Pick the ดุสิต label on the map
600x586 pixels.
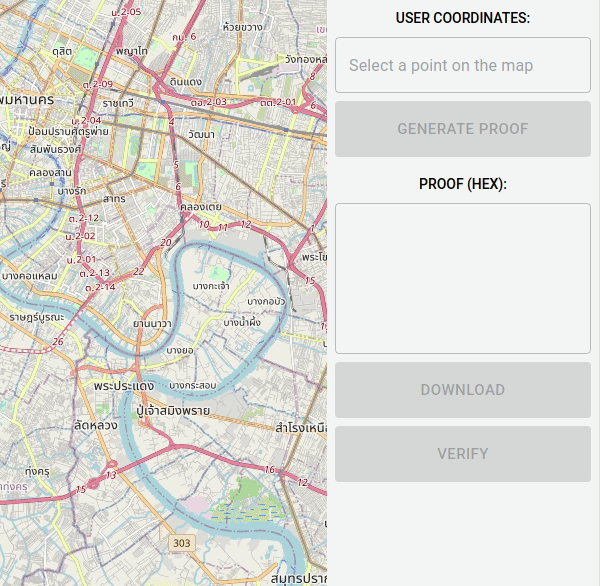tap(62, 51)
